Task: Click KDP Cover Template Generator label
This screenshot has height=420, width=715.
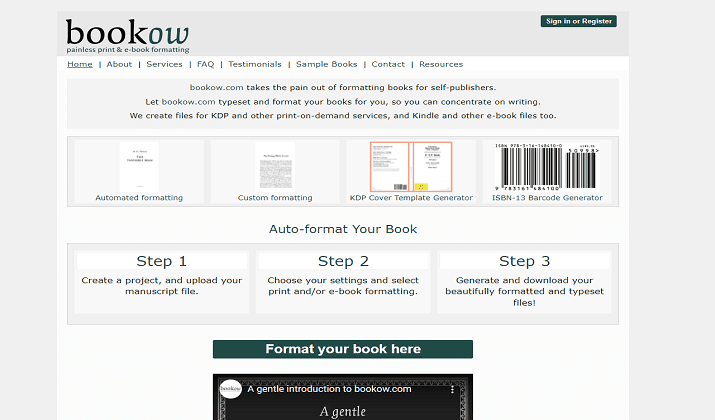Action: point(411,197)
